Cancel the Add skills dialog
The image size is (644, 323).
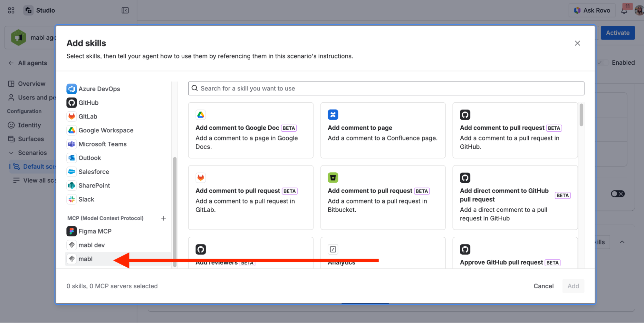click(543, 286)
